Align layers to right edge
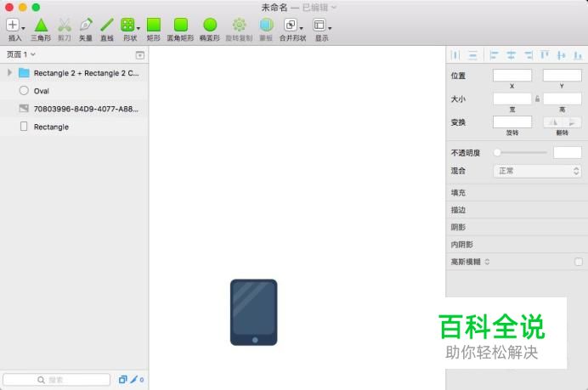 (528, 55)
